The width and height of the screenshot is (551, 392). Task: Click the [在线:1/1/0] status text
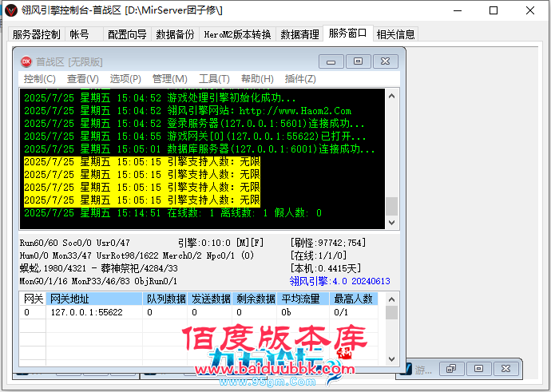(x=319, y=255)
